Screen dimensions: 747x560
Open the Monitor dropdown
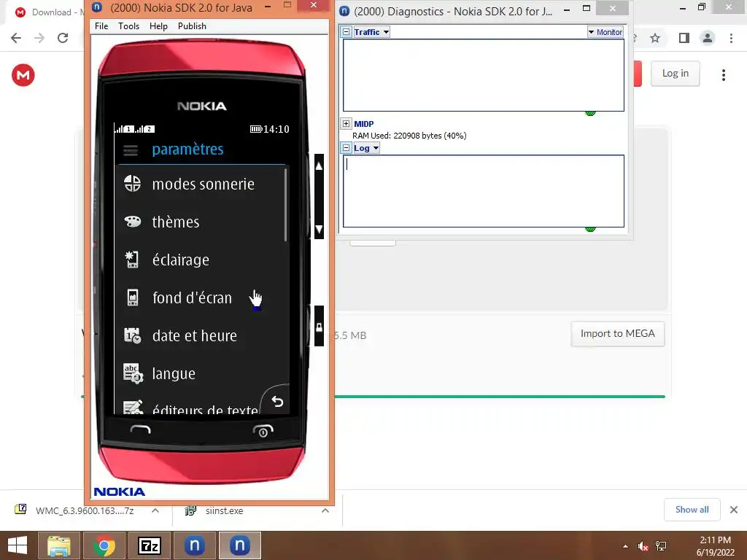[x=605, y=32]
